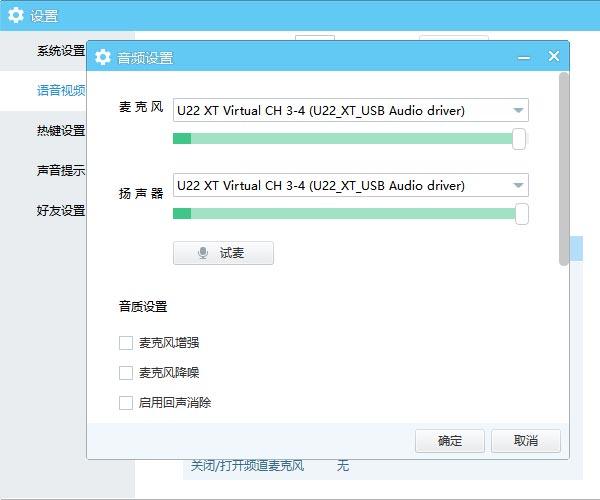This screenshot has height=500, width=600.
Task: Open the 扬声器 device dropdown
Action: pos(351,185)
